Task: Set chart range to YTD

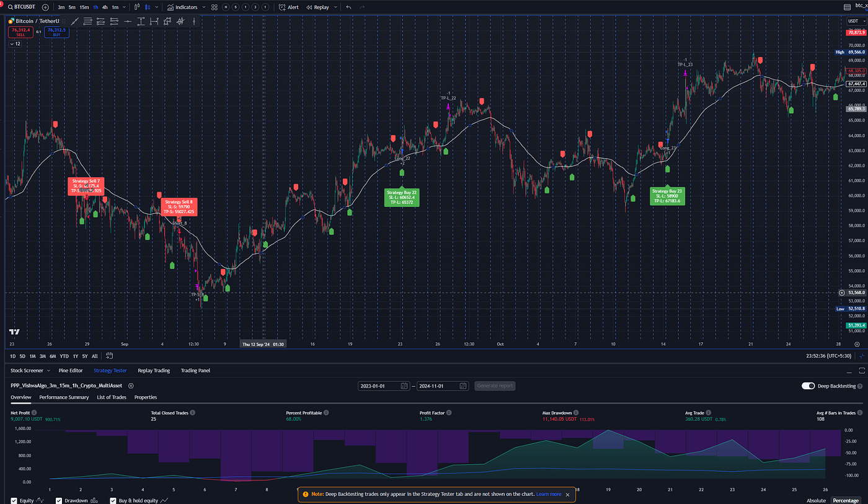Action: tap(64, 356)
